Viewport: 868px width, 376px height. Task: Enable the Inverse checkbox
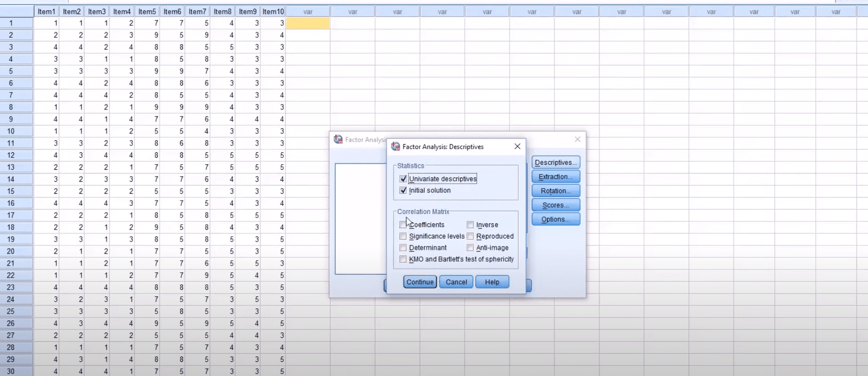coord(470,225)
